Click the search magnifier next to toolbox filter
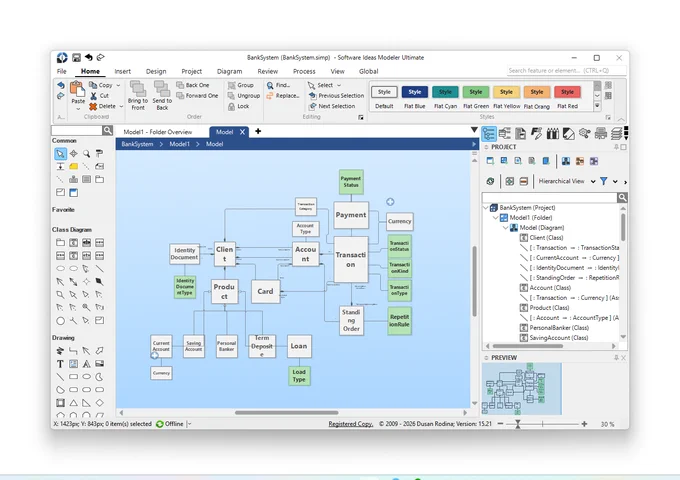Viewport: 680px width, 480px height. [107, 130]
